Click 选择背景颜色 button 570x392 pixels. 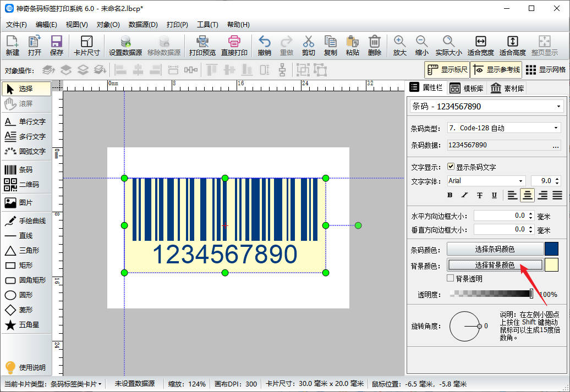(x=495, y=265)
